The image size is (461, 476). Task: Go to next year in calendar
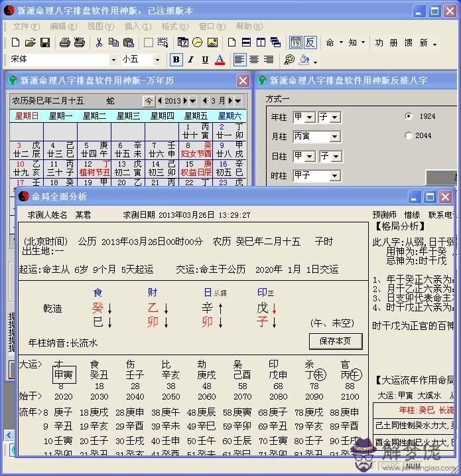[185, 101]
